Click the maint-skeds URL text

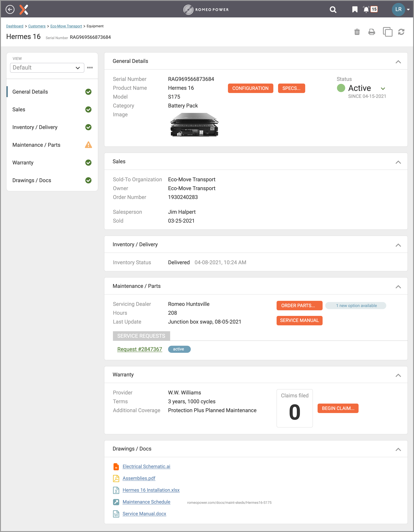pyautogui.click(x=229, y=502)
